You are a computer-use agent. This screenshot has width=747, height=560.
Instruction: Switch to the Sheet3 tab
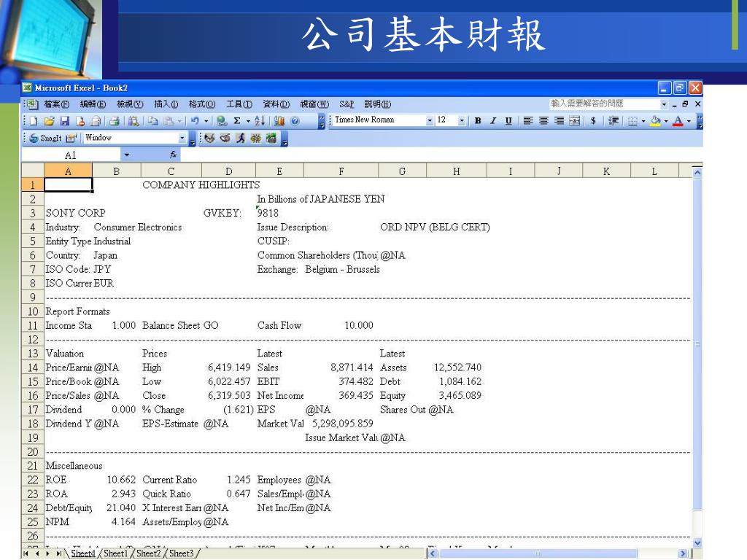coord(182,553)
